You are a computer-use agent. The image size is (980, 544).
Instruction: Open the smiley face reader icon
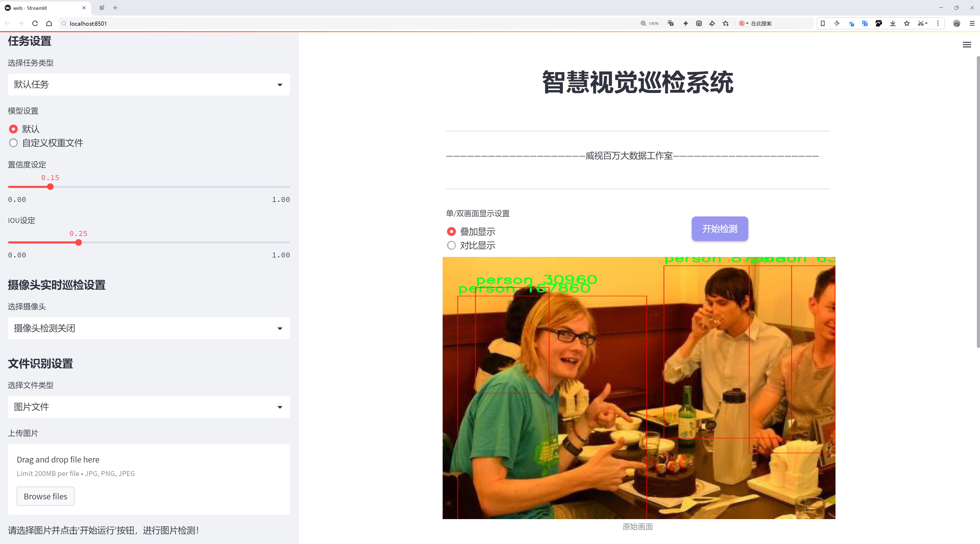pos(699,24)
